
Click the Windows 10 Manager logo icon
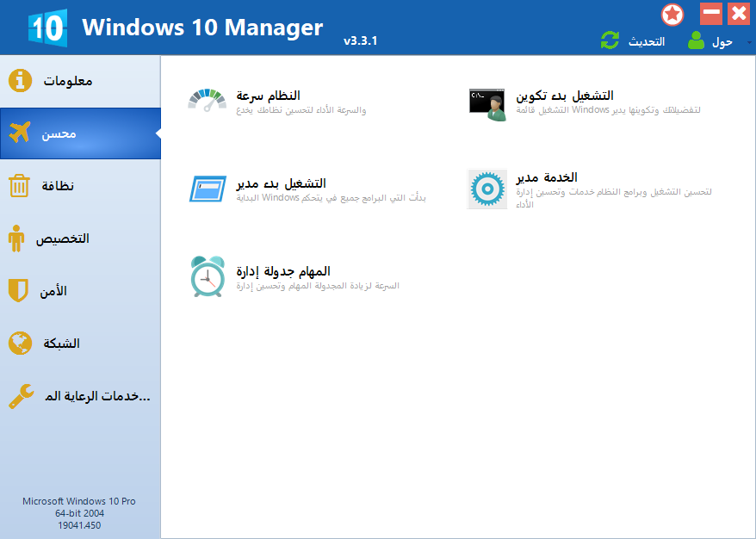(47, 28)
